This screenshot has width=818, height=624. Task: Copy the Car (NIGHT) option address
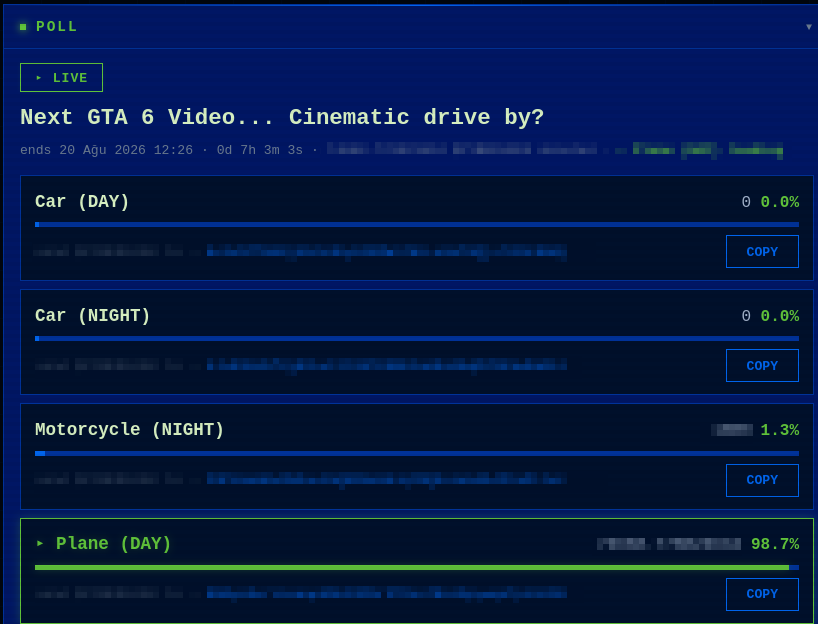[x=762, y=366]
